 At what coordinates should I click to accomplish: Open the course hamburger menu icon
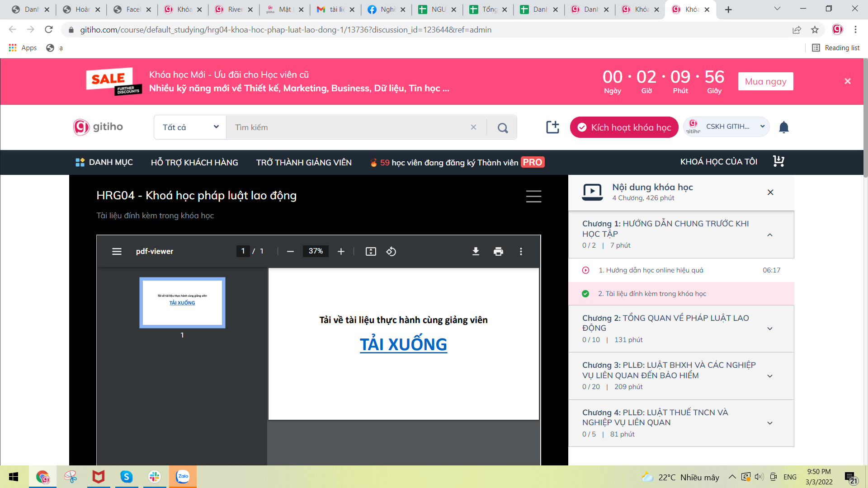coord(533,196)
